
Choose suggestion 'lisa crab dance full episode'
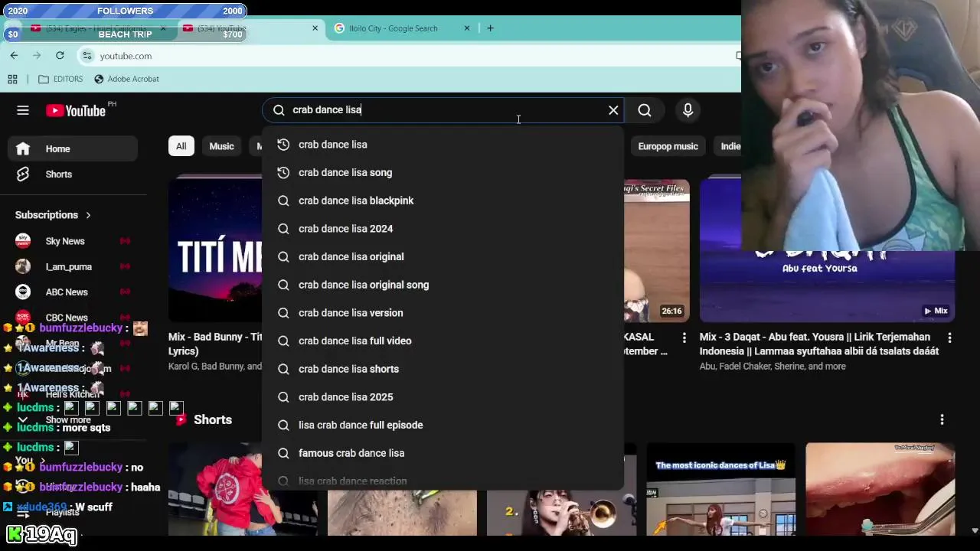click(x=443, y=425)
